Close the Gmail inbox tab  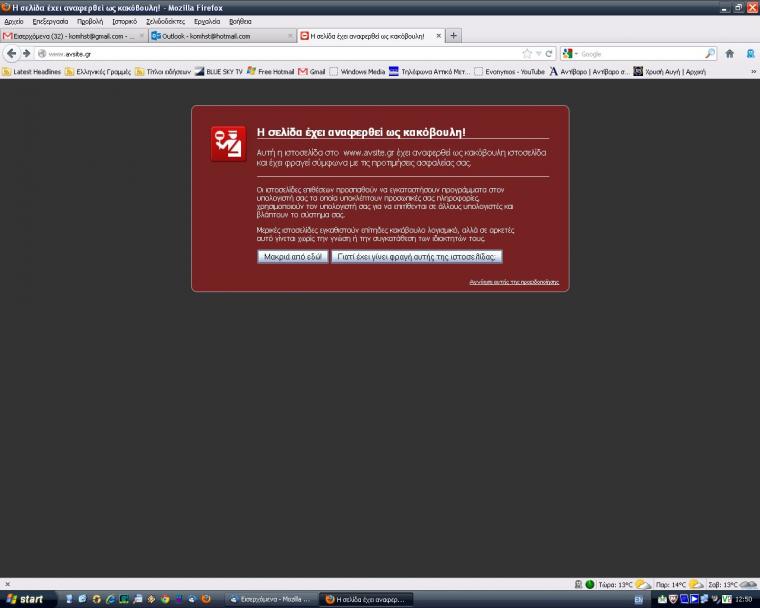[142, 36]
